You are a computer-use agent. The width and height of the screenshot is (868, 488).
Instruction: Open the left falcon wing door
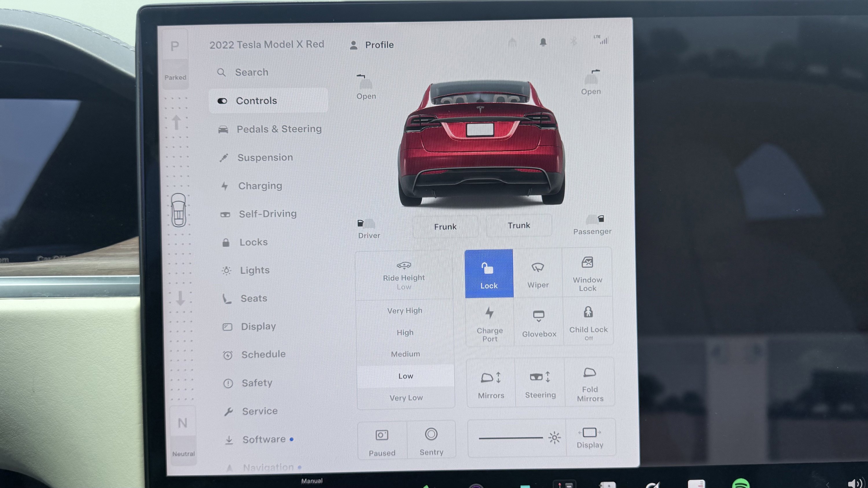click(x=366, y=87)
